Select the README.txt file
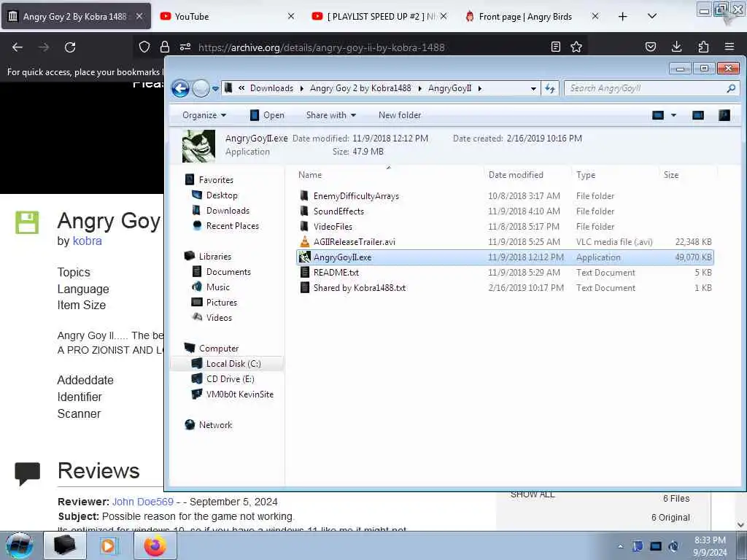747x560 pixels. tap(336, 273)
